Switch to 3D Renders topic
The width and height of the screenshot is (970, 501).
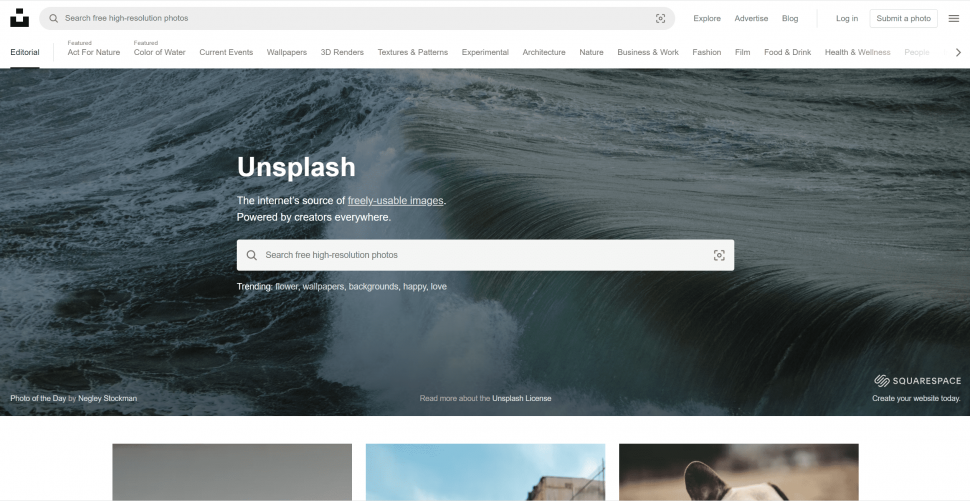(342, 52)
